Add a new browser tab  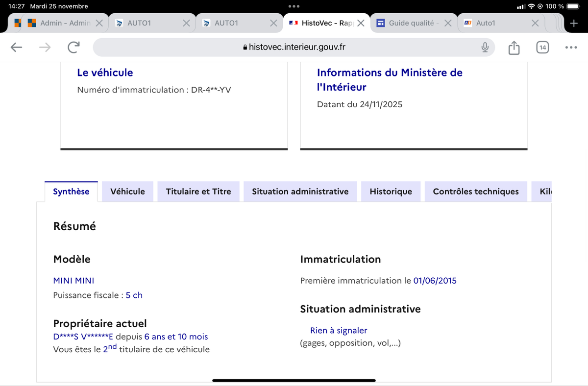(574, 23)
